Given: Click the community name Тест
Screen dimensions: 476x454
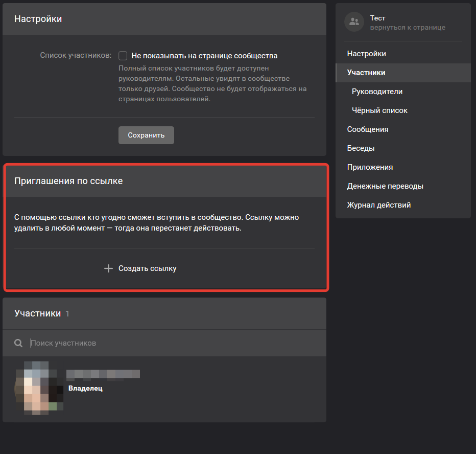Looking at the screenshot, I should tap(377, 18).
